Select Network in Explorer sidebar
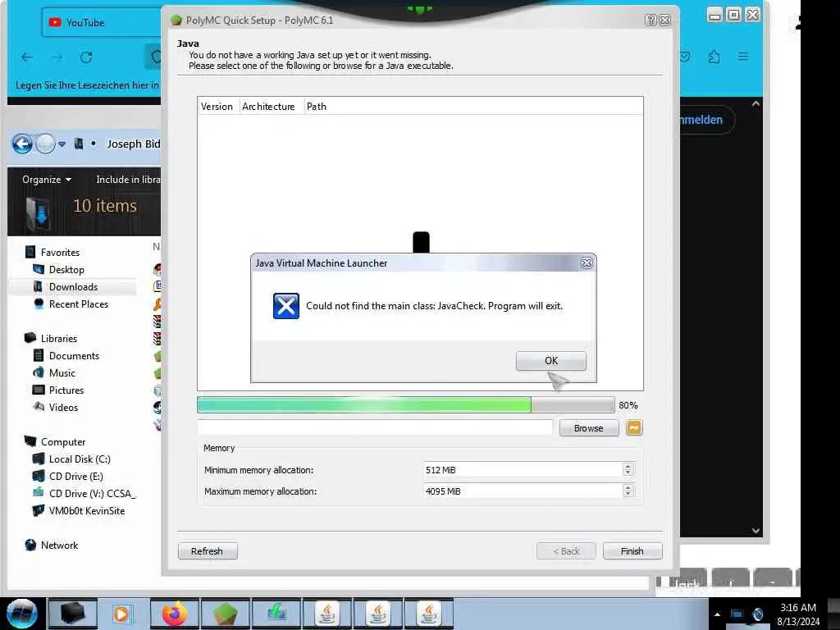840x630 pixels. pos(59,546)
